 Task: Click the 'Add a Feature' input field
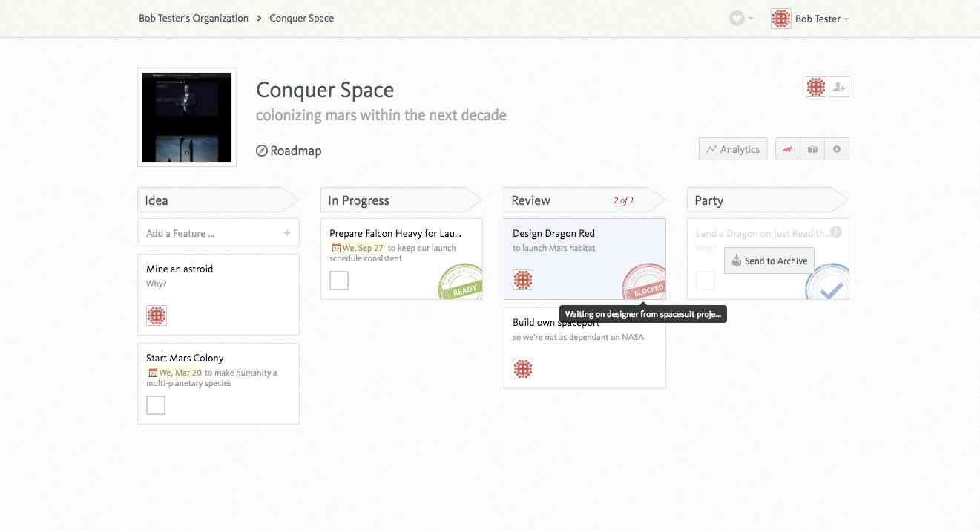tap(208, 232)
